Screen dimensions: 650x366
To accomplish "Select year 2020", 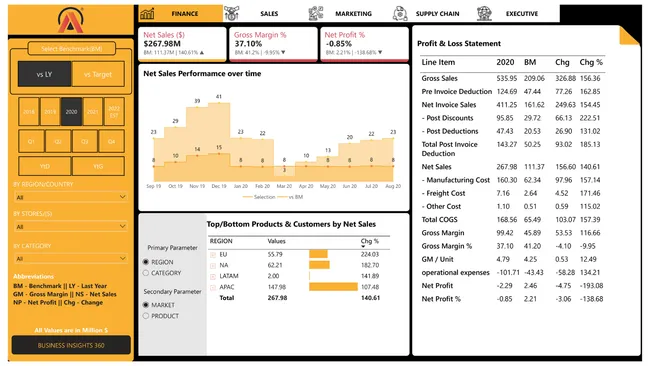I will click(x=71, y=111).
